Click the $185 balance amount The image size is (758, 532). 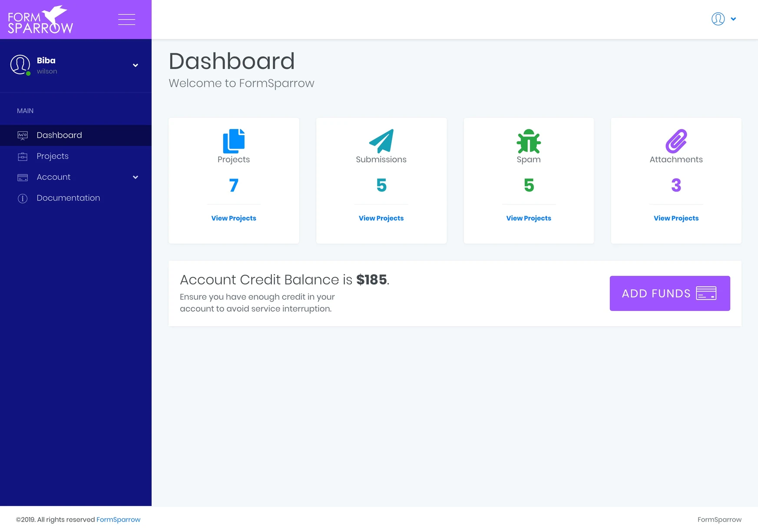tap(371, 280)
